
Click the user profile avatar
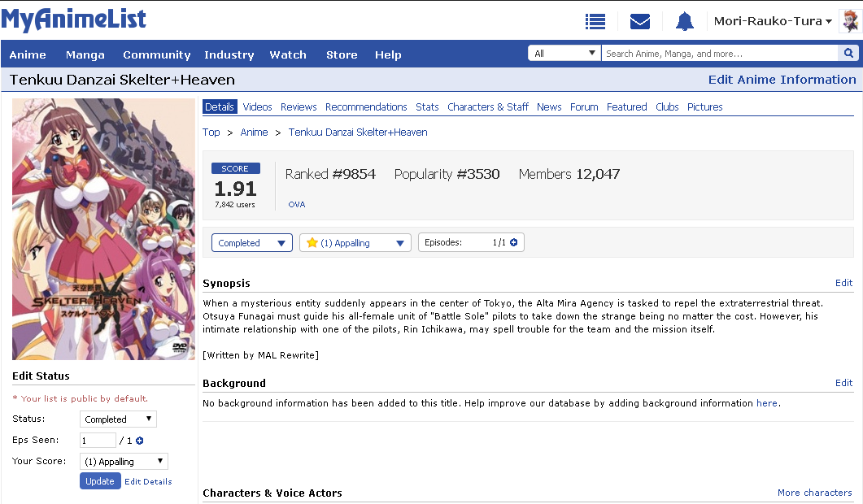click(x=849, y=22)
